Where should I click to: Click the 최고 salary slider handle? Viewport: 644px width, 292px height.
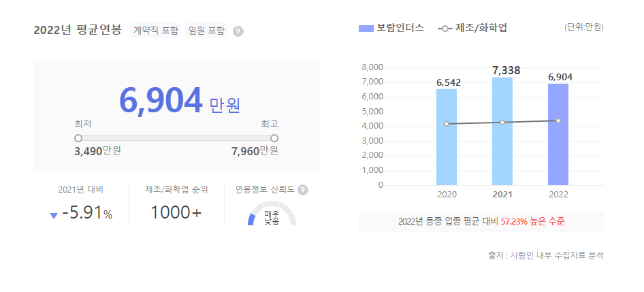point(274,138)
